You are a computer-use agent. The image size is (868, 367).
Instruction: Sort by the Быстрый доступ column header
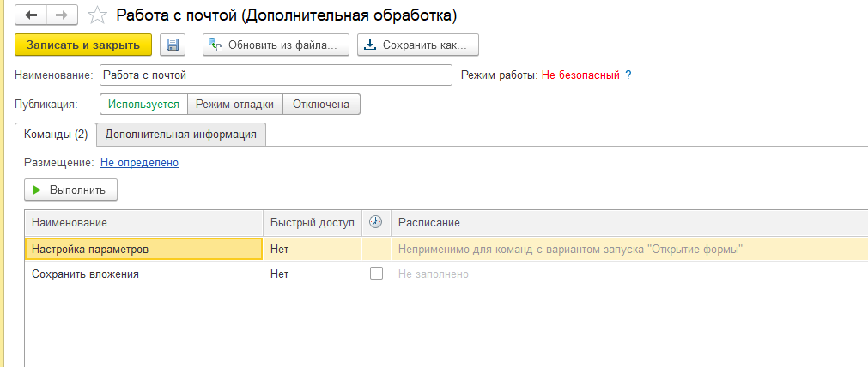(x=312, y=222)
